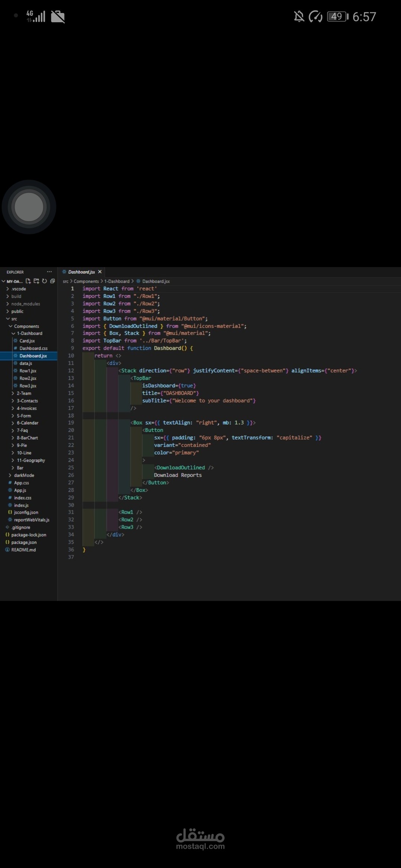Tap the floating assistive touch button

pos(29,207)
